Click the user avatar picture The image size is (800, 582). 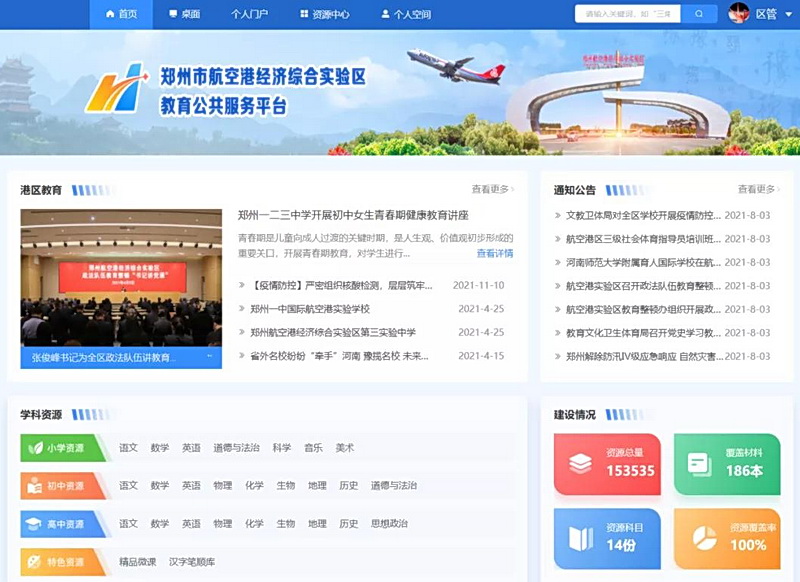pyautogui.click(x=739, y=14)
